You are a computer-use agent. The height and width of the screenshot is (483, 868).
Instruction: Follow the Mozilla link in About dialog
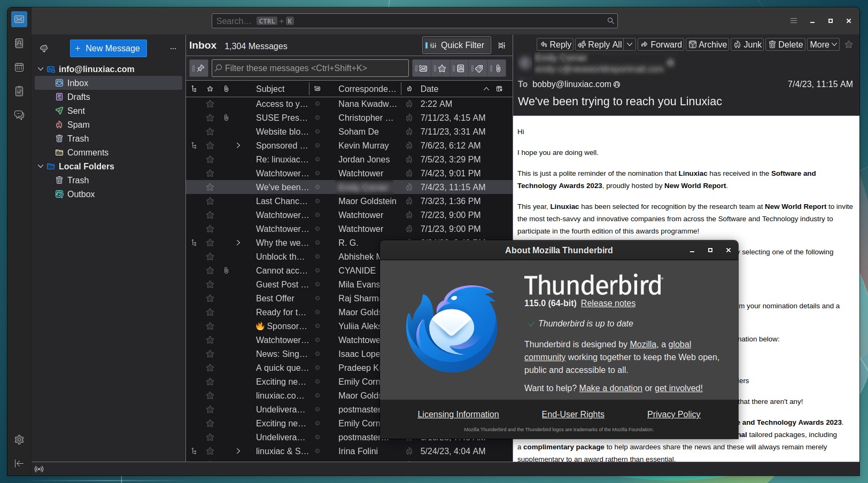pyautogui.click(x=643, y=344)
